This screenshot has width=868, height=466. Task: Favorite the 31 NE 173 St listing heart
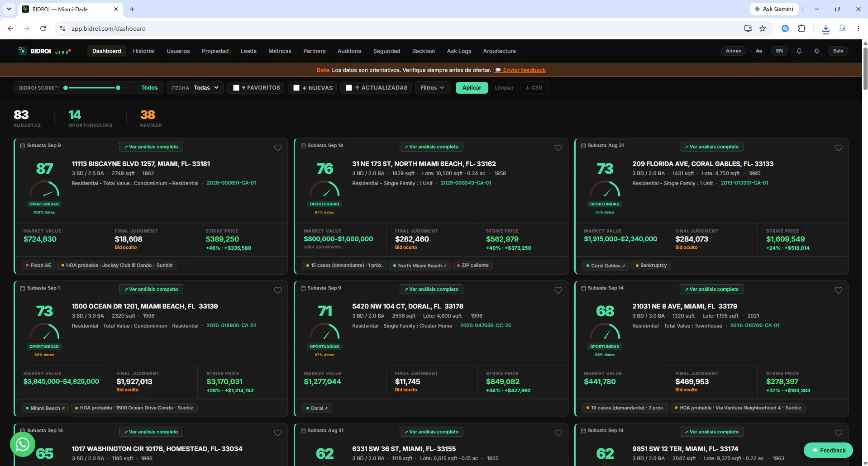pos(558,148)
